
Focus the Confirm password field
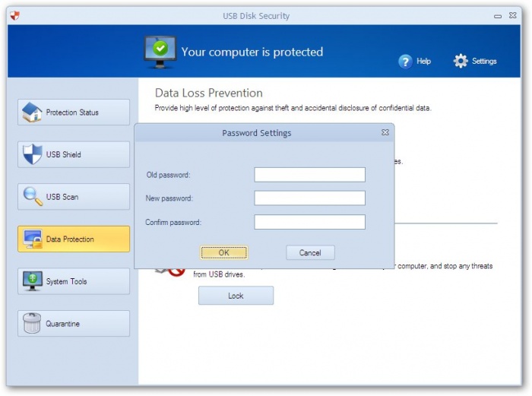point(310,222)
